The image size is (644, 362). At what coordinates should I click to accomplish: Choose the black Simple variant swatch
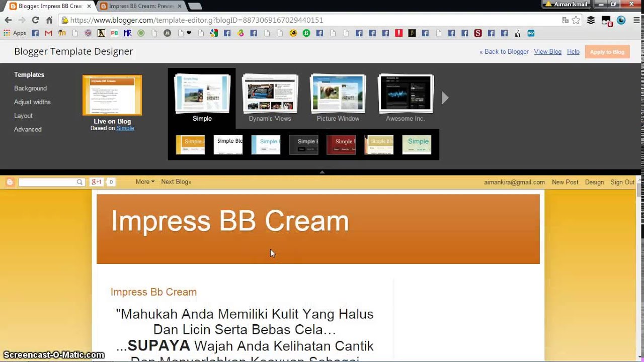303,145
